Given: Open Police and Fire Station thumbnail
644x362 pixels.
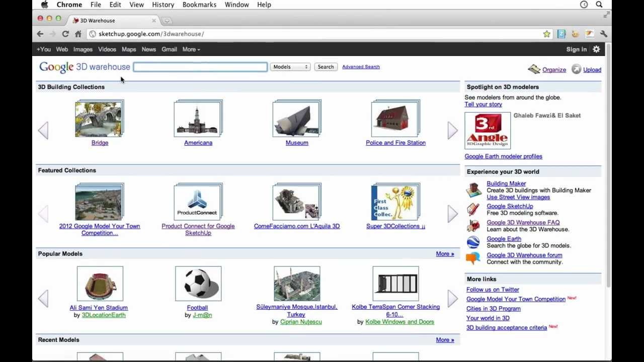Looking at the screenshot, I should tap(395, 119).
